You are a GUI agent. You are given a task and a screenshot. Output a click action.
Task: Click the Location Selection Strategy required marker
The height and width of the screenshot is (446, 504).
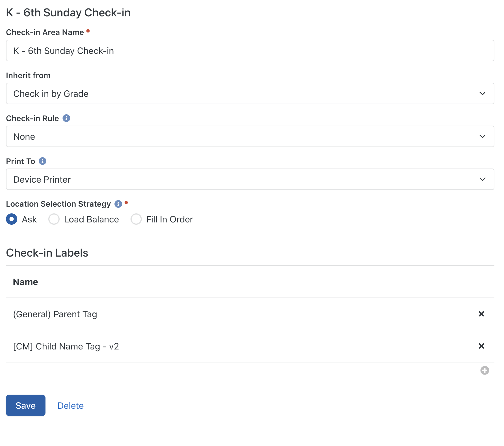(x=126, y=202)
